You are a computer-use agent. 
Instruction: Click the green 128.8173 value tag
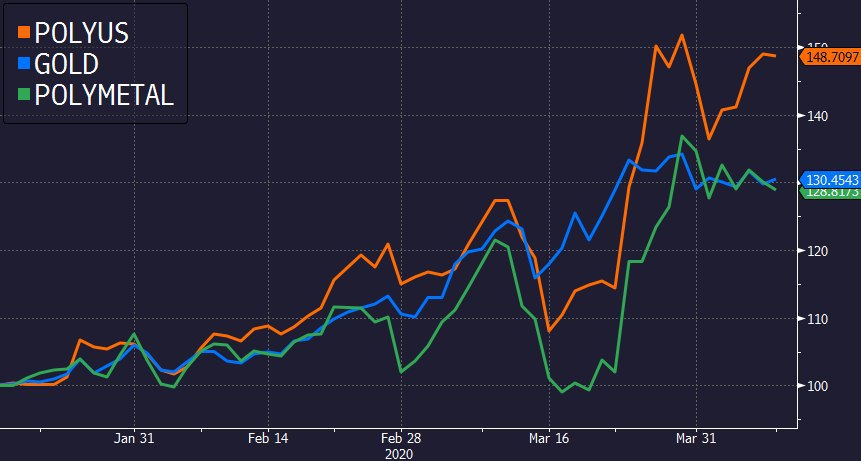point(830,192)
